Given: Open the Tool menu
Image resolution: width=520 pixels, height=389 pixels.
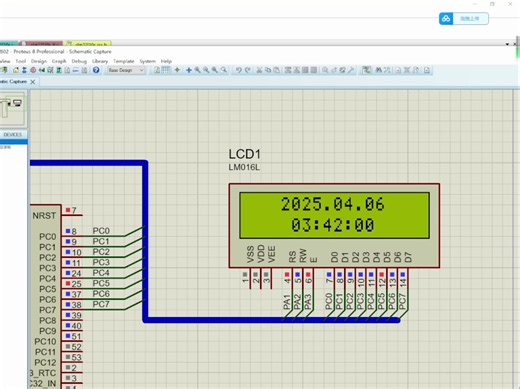Looking at the screenshot, I should tap(21, 61).
